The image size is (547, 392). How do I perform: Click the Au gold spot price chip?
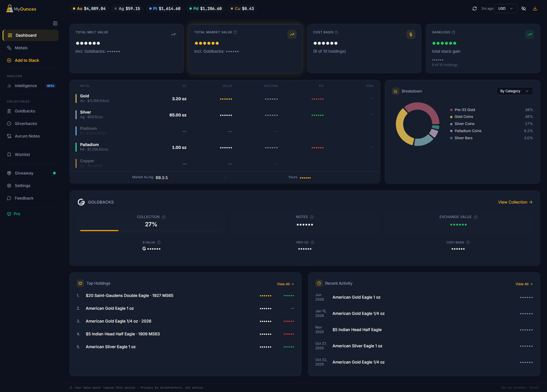89,9
